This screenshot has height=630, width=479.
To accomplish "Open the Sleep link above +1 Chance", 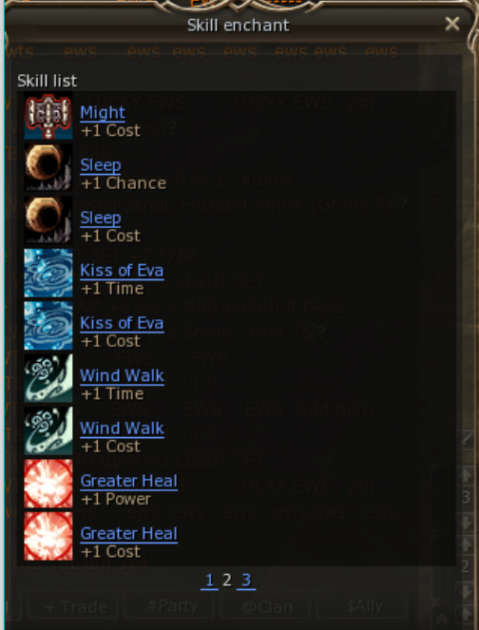I will 100,165.
